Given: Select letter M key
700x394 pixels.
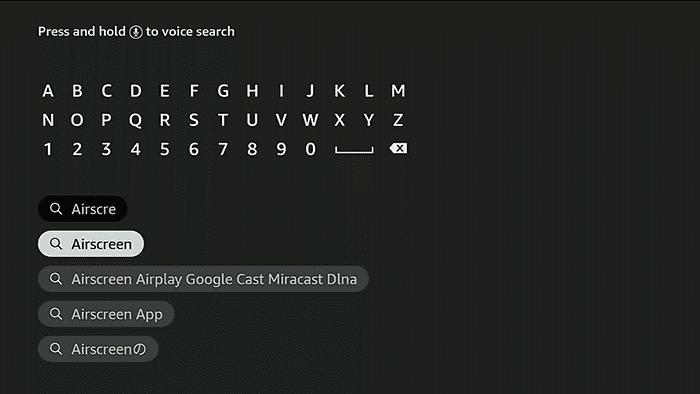Looking at the screenshot, I should pyautogui.click(x=398, y=91).
